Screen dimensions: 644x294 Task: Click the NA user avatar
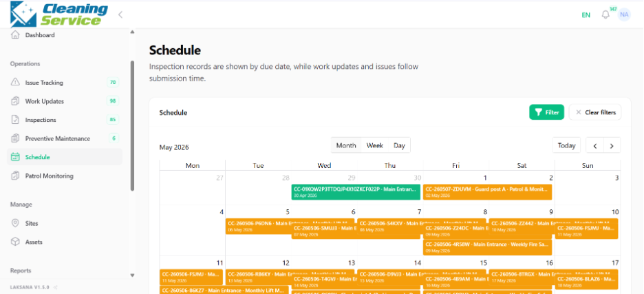coord(624,14)
